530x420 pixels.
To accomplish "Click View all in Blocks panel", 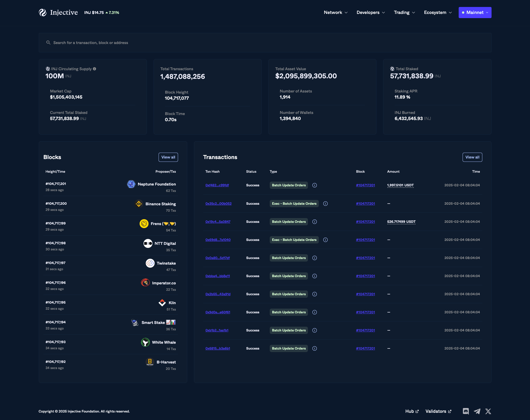I will click(x=168, y=157).
